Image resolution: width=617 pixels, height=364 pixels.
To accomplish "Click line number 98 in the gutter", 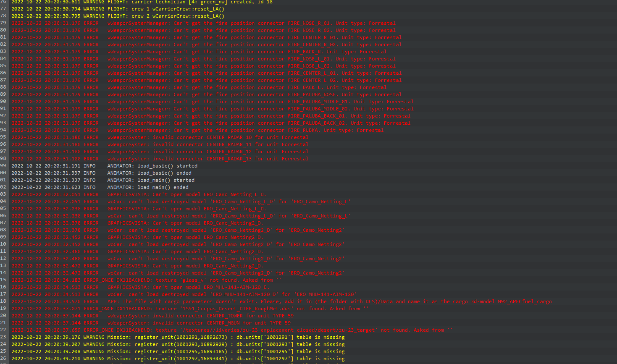I will (3, 159).
